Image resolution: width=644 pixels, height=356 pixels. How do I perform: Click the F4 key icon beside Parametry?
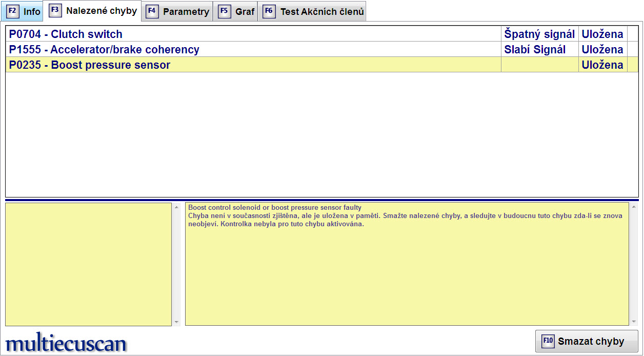tap(152, 11)
